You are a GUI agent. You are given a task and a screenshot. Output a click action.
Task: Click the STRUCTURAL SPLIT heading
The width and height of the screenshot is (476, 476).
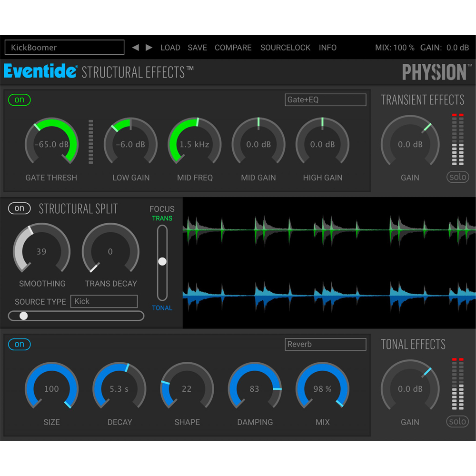click(79, 208)
